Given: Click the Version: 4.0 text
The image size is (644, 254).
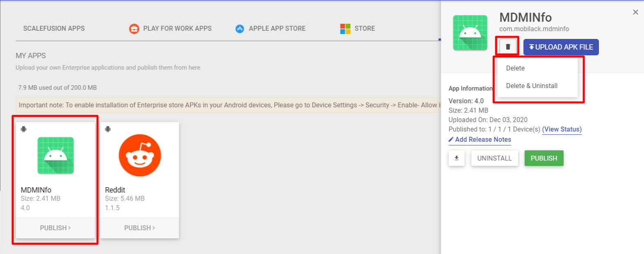Looking at the screenshot, I should (466, 101).
